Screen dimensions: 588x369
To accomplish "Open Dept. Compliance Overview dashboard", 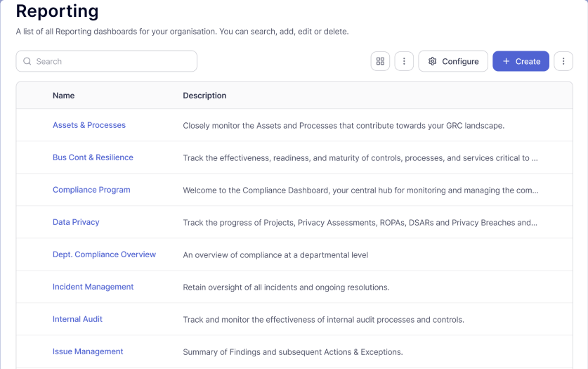I will click(x=104, y=254).
